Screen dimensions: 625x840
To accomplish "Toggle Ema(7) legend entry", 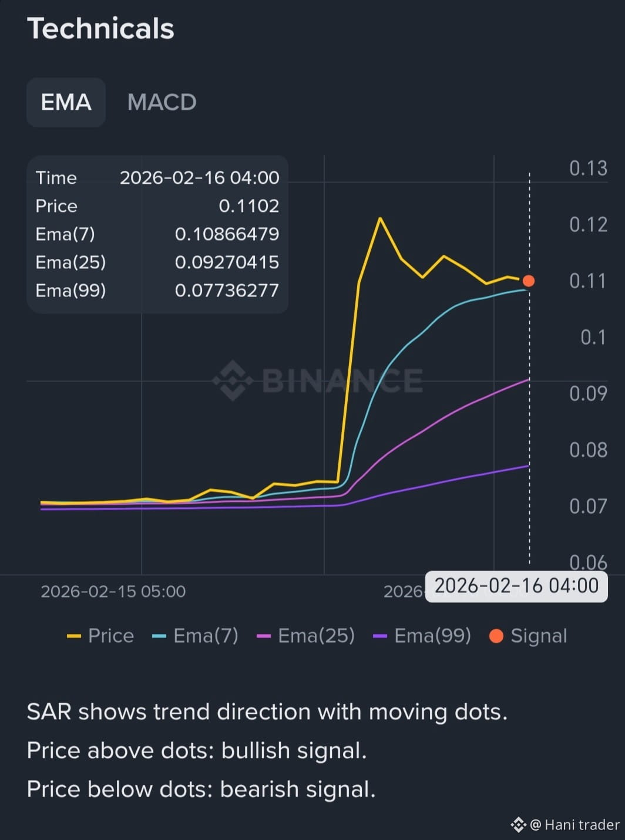I will pyautogui.click(x=195, y=636).
